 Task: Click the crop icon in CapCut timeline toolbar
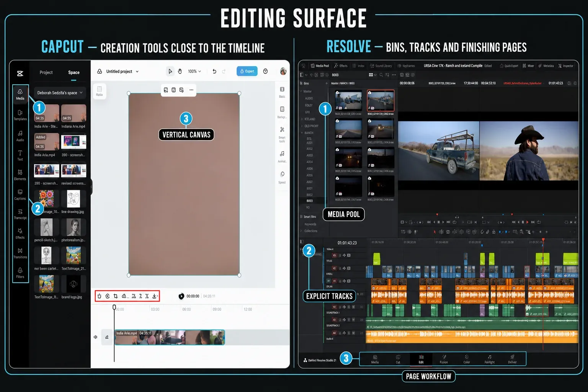coord(116,296)
